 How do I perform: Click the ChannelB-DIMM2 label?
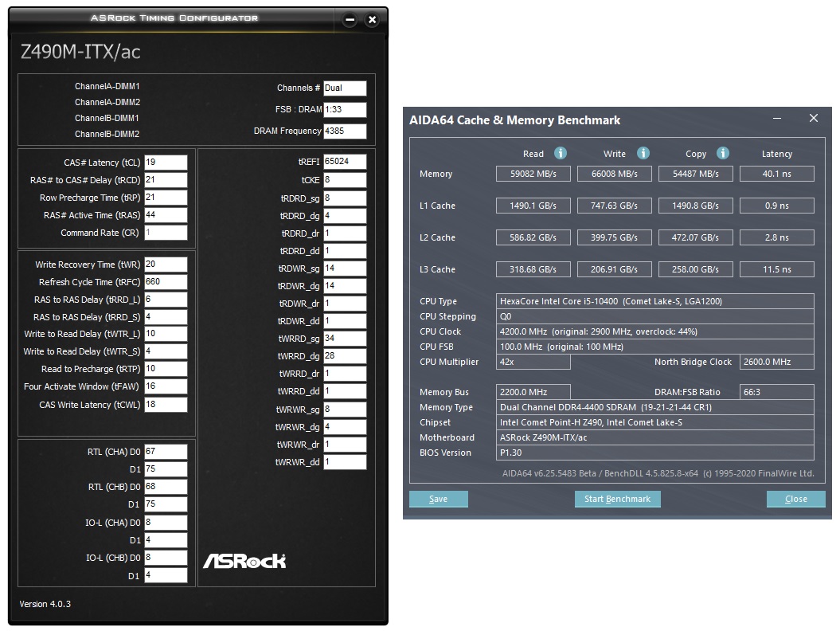tap(107, 134)
